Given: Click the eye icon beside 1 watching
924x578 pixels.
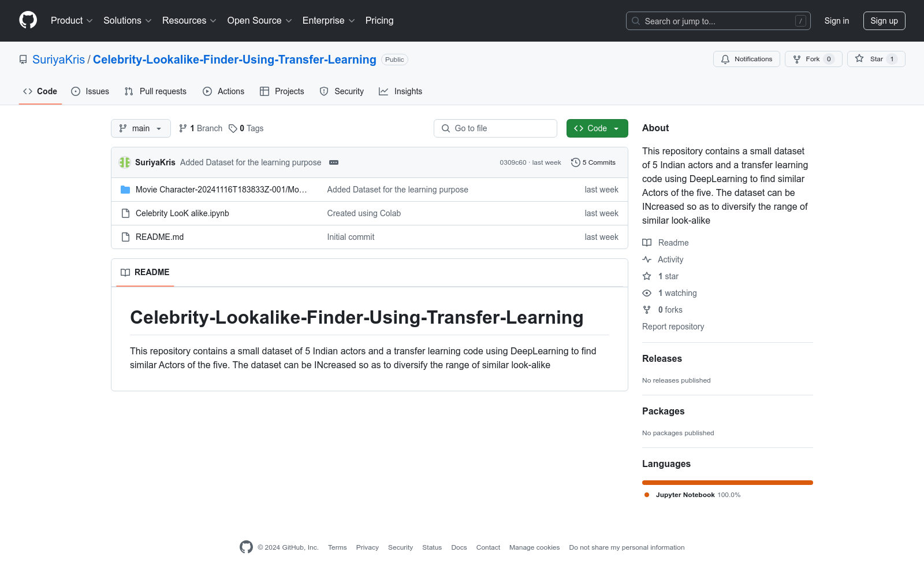Looking at the screenshot, I should point(647,293).
